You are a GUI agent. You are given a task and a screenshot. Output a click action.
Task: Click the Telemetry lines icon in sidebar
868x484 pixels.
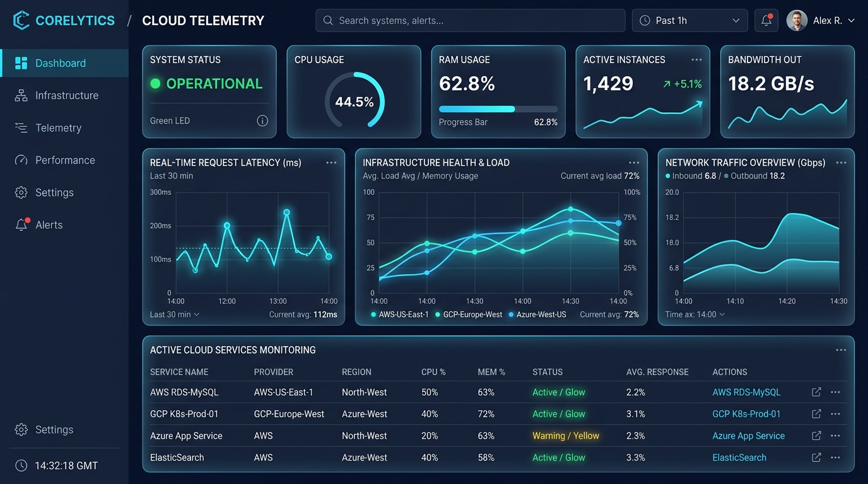pos(21,128)
